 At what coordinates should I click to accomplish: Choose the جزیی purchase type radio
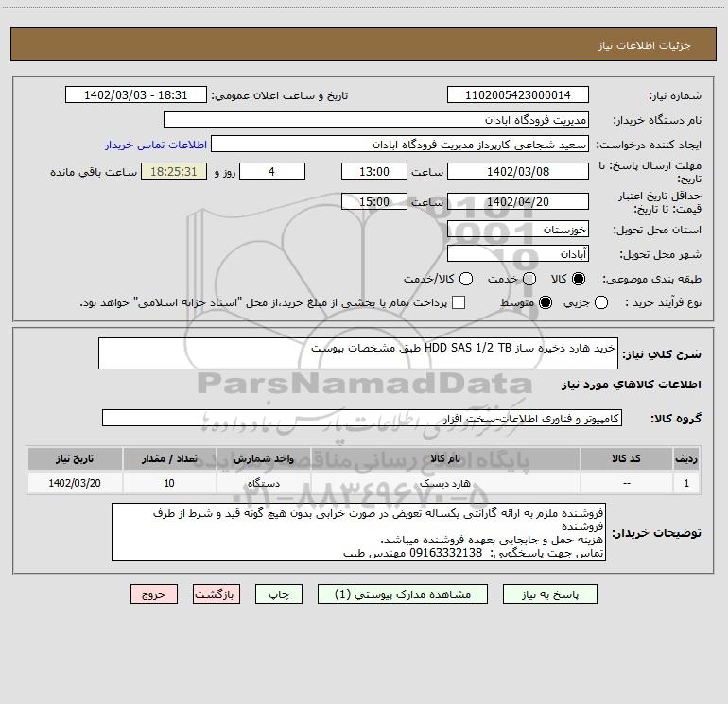tap(600, 303)
